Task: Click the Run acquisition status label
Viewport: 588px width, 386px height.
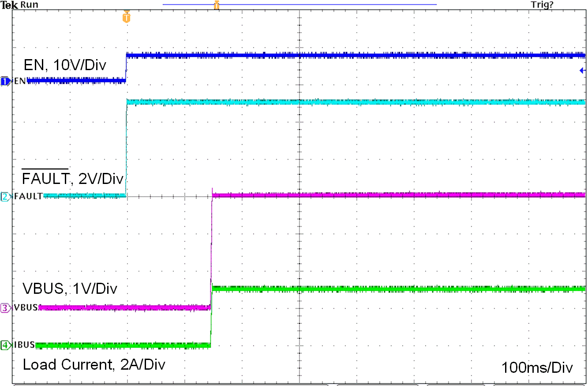Action: pos(29,4)
